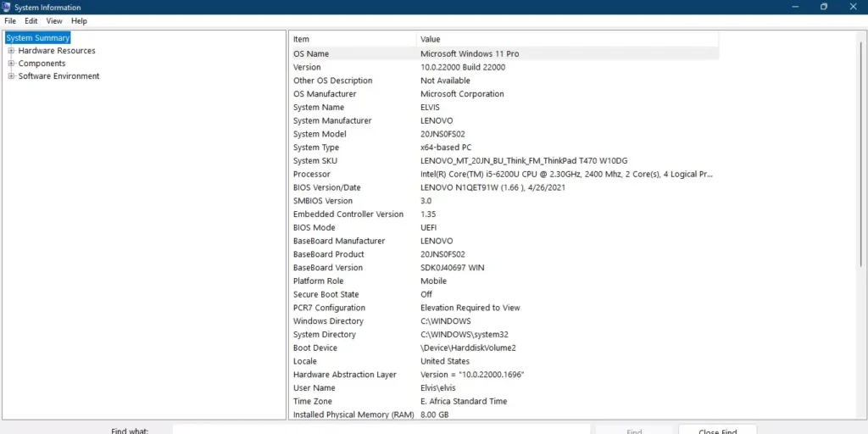
Task: Click SDK0J40697 WIN value
Action: pyautogui.click(x=453, y=267)
